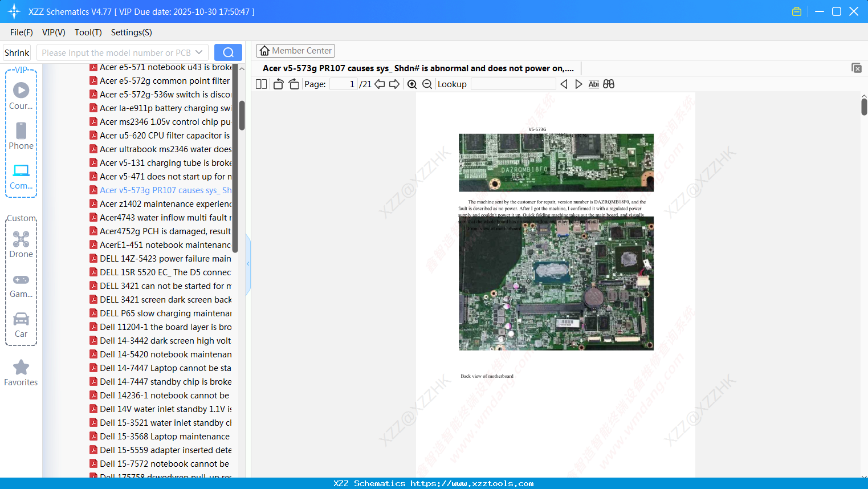Open 'Acer e5-572g-536w switch' file
Image resolution: width=868 pixels, height=489 pixels.
click(160, 95)
